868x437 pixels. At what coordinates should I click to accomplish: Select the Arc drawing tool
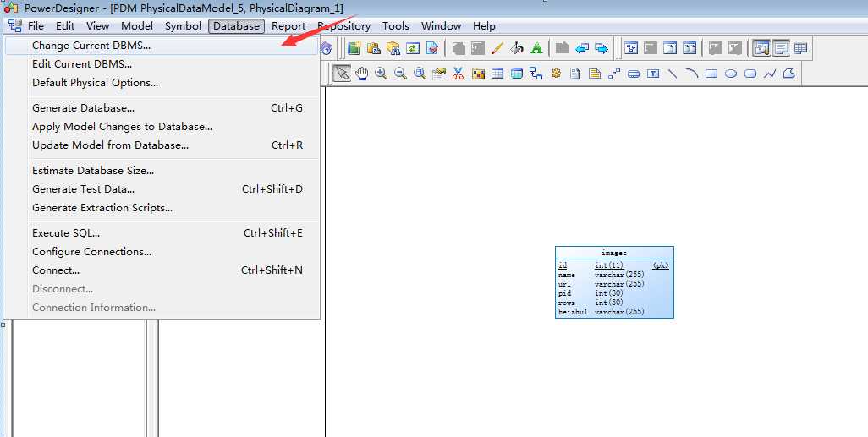click(x=692, y=73)
